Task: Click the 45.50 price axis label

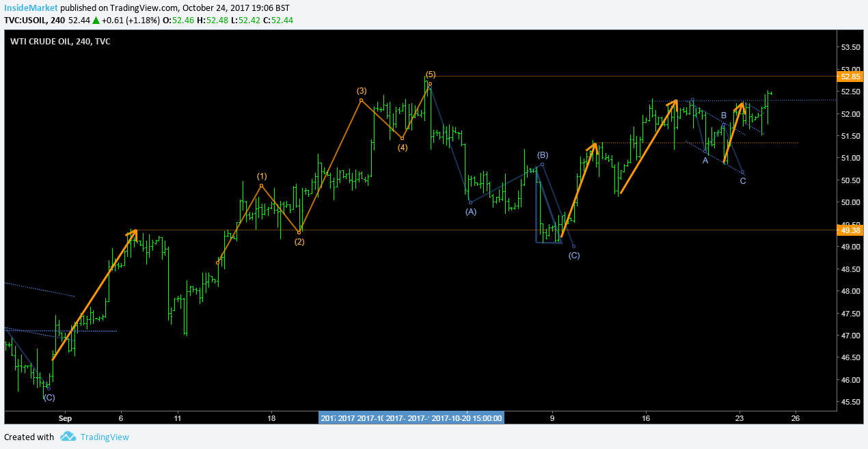Action: tap(850, 402)
